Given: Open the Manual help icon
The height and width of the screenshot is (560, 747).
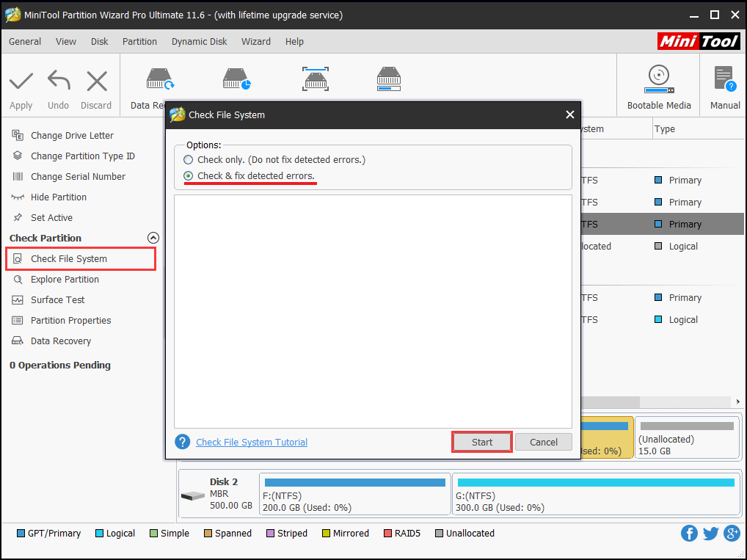Looking at the screenshot, I should click(x=725, y=79).
